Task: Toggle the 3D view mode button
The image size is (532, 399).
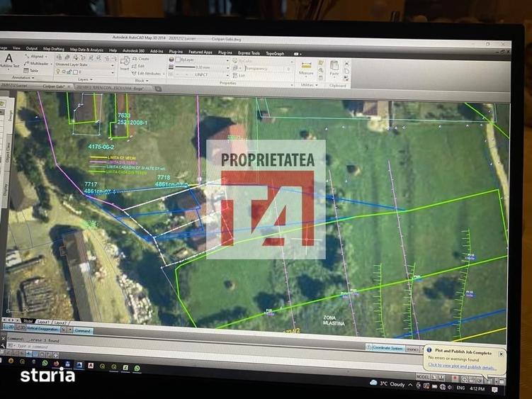Action: 21,327
